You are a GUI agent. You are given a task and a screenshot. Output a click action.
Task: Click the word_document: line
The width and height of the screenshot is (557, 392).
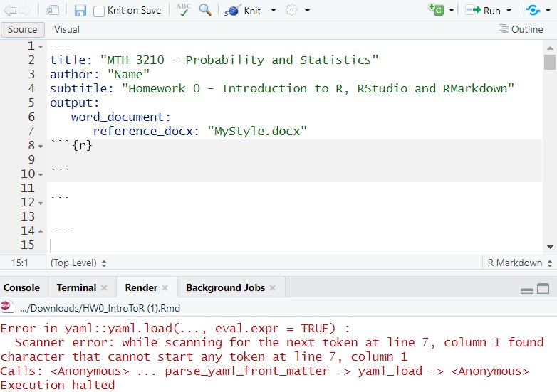point(121,117)
